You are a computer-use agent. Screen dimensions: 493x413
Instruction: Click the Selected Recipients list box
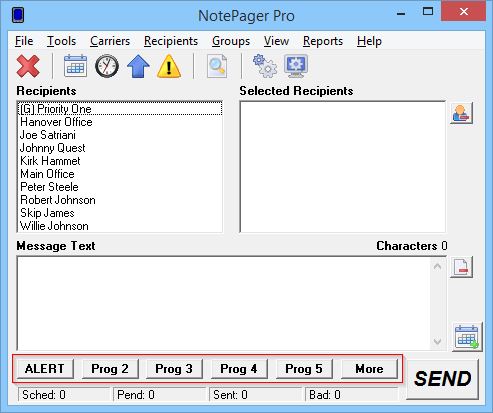(342, 167)
